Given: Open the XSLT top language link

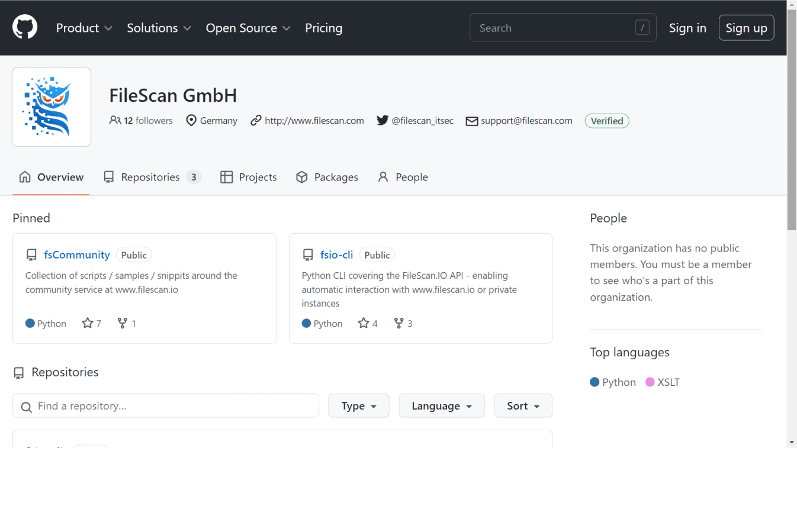Looking at the screenshot, I should click(663, 382).
